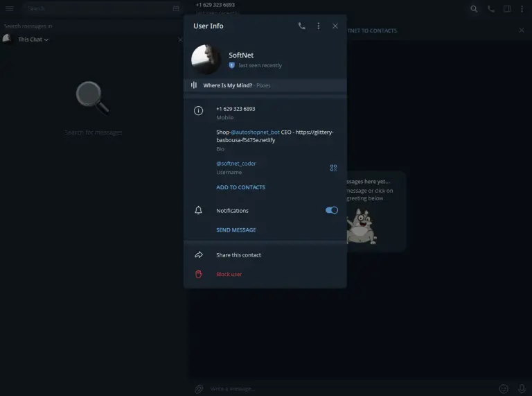Viewport: 532px width, 396px height.
Task: Open SoftNet's profile photo
Action: tap(206, 59)
